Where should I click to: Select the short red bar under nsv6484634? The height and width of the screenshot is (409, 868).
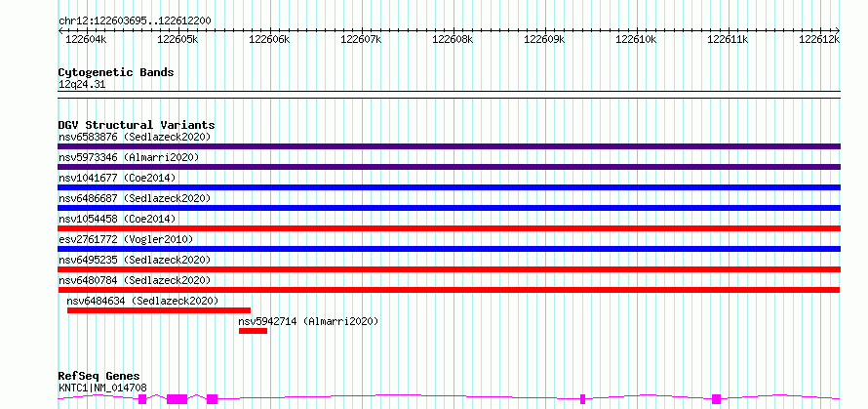pyautogui.click(x=159, y=310)
